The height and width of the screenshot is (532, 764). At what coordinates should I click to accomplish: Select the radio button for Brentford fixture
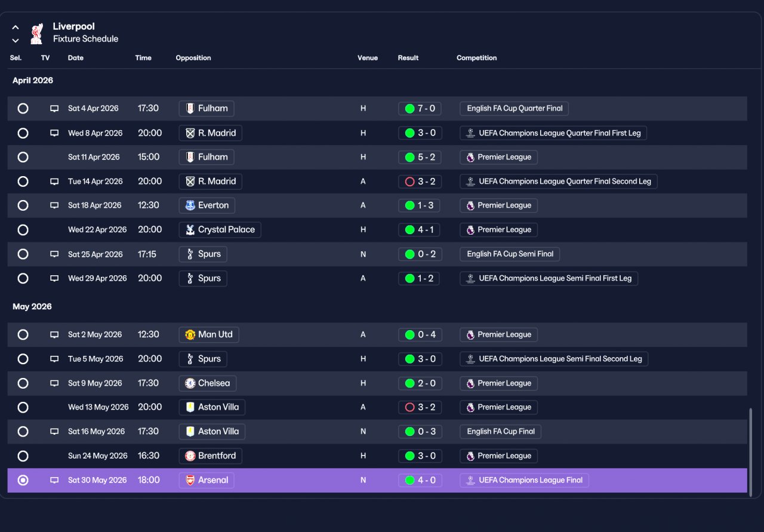point(23,456)
